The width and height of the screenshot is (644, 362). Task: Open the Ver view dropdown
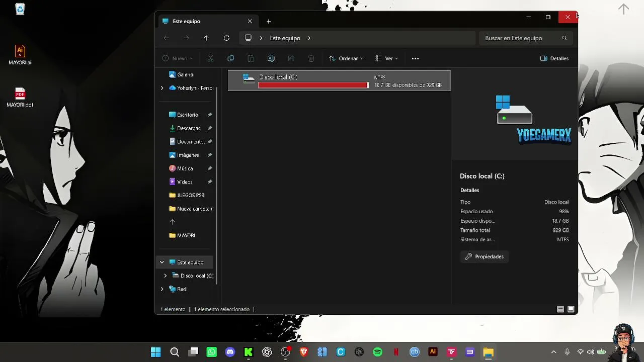click(x=386, y=58)
